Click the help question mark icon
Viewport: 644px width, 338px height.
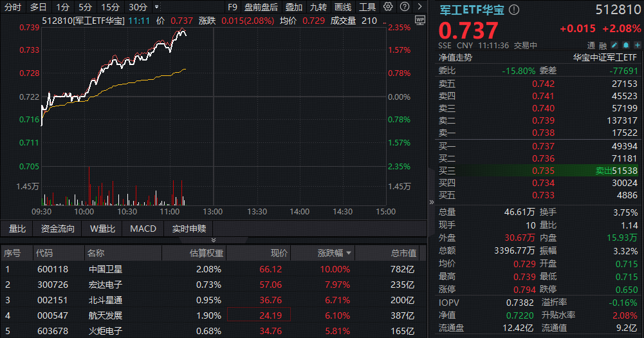tap(403, 7)
